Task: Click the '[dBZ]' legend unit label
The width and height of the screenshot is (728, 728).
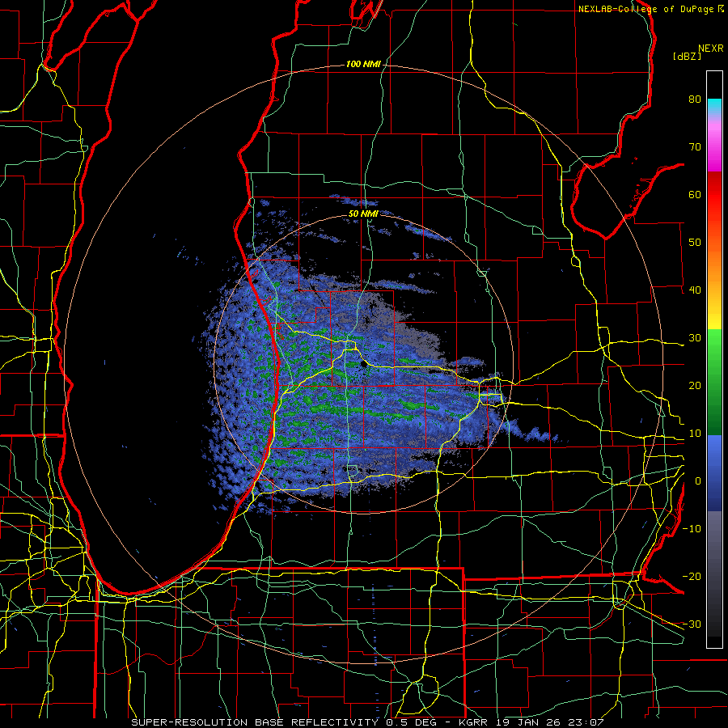Action: (687, 56)
